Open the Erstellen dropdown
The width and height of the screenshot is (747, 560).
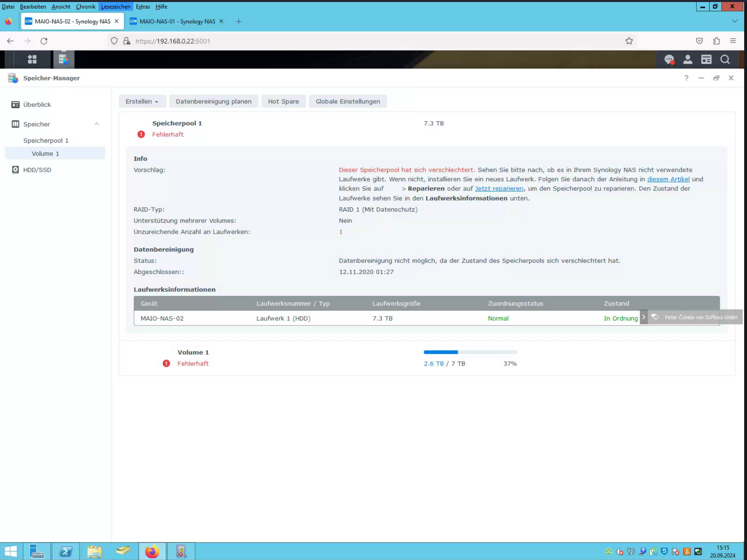point(142,101)
